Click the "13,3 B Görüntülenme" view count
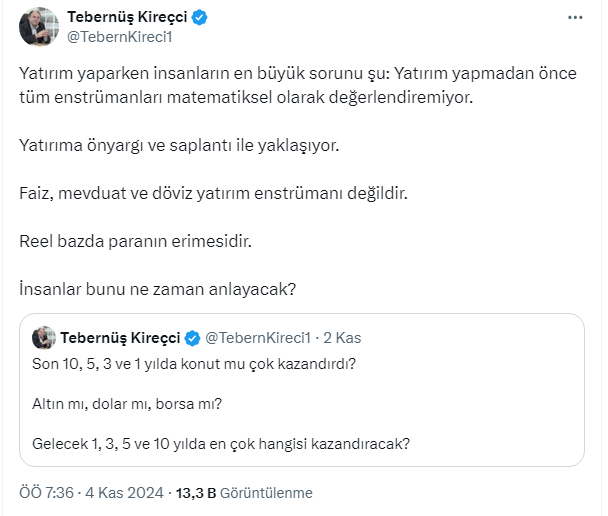Screen dimensions: 608x516 244,493
